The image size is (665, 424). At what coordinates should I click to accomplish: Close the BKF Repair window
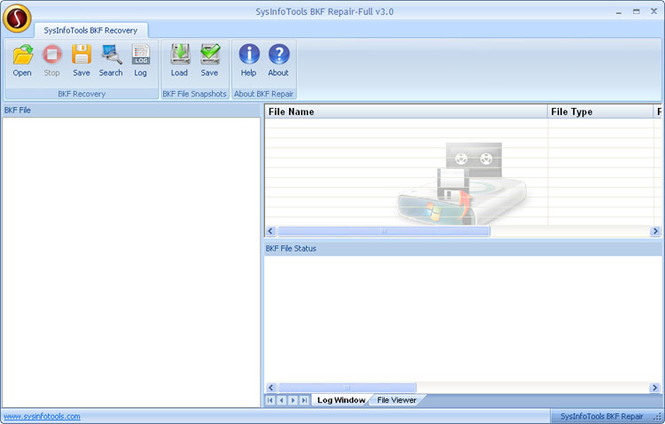pos(654,11)
